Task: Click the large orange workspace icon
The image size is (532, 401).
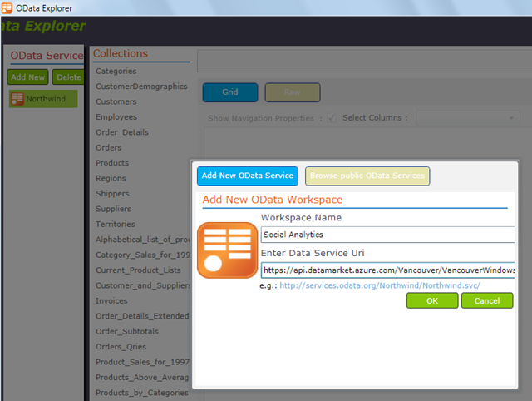Action: point(227,250)
